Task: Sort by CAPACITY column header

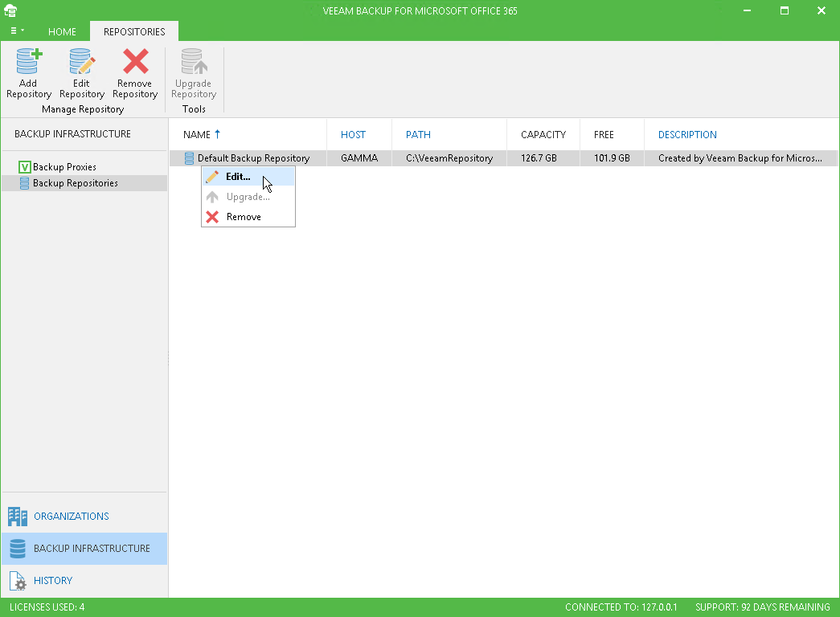Action: click(543, 134)
